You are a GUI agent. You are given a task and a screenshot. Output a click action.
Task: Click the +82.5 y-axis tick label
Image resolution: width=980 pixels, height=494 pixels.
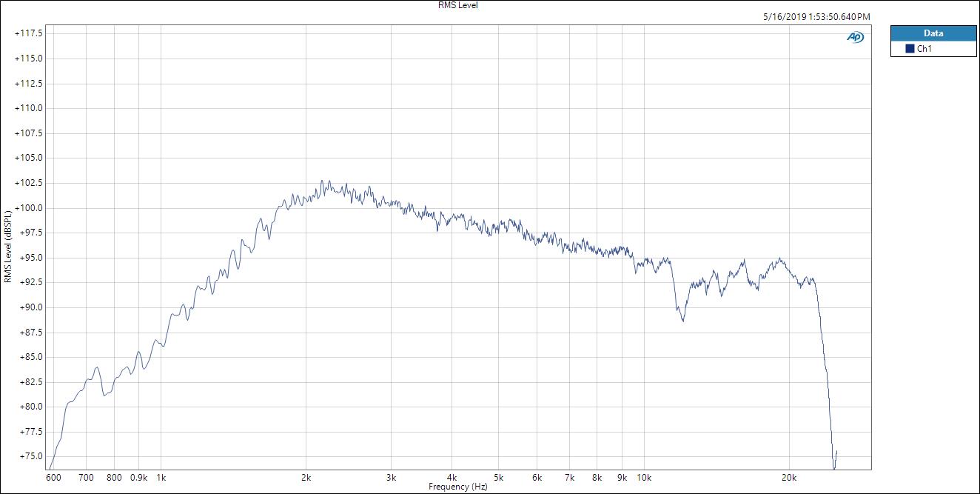pos(32,382)
